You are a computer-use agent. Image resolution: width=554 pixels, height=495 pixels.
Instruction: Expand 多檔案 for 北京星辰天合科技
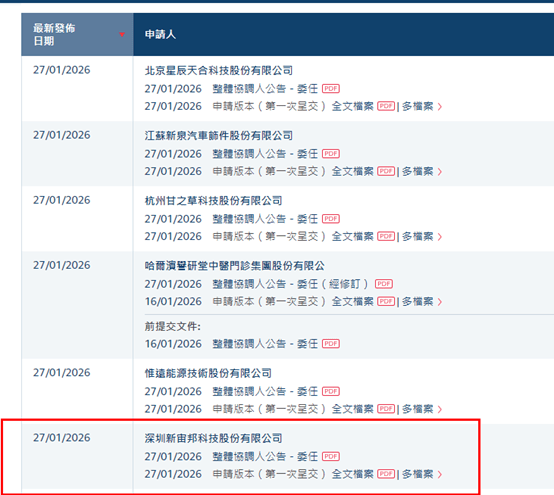422,106
